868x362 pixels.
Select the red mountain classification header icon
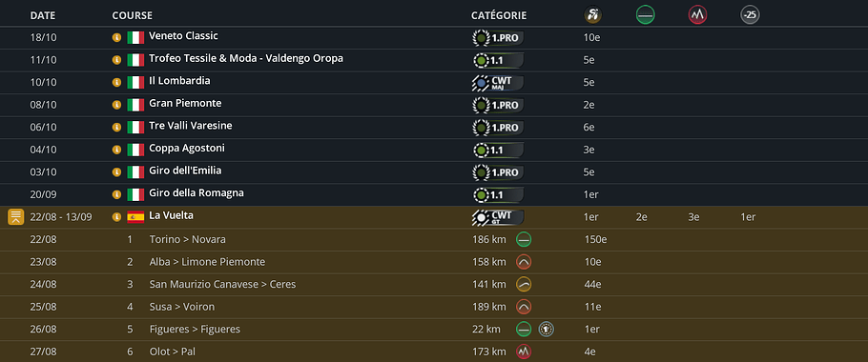click(697, 15)
